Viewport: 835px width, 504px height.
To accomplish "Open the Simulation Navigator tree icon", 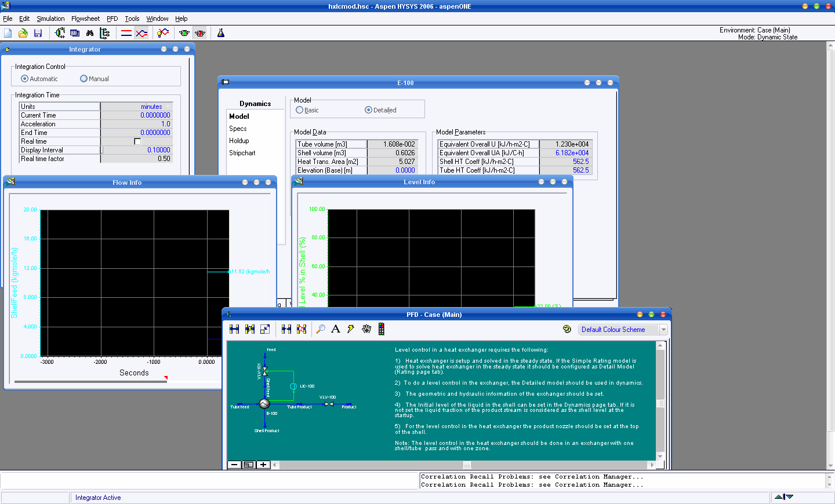I will [105, 34].
